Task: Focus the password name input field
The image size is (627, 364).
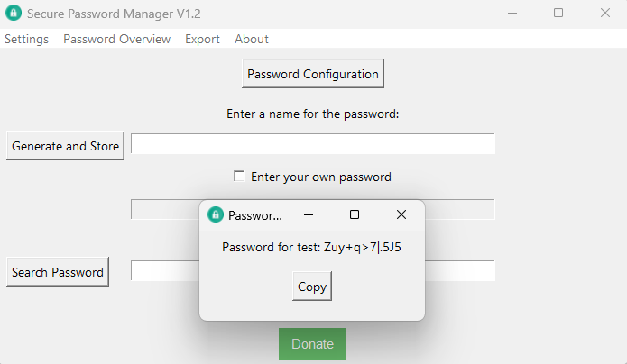Action: tap(312, 144)
